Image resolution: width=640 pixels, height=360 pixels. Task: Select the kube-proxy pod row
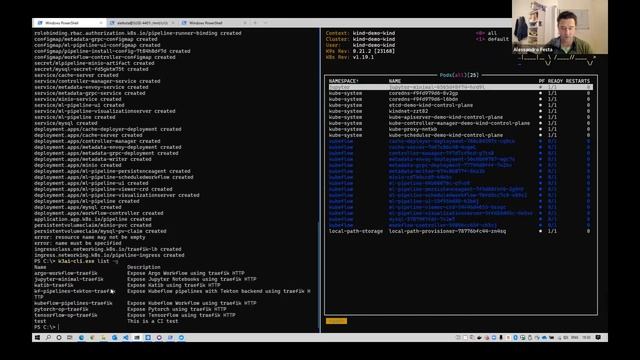pos(460,129)
